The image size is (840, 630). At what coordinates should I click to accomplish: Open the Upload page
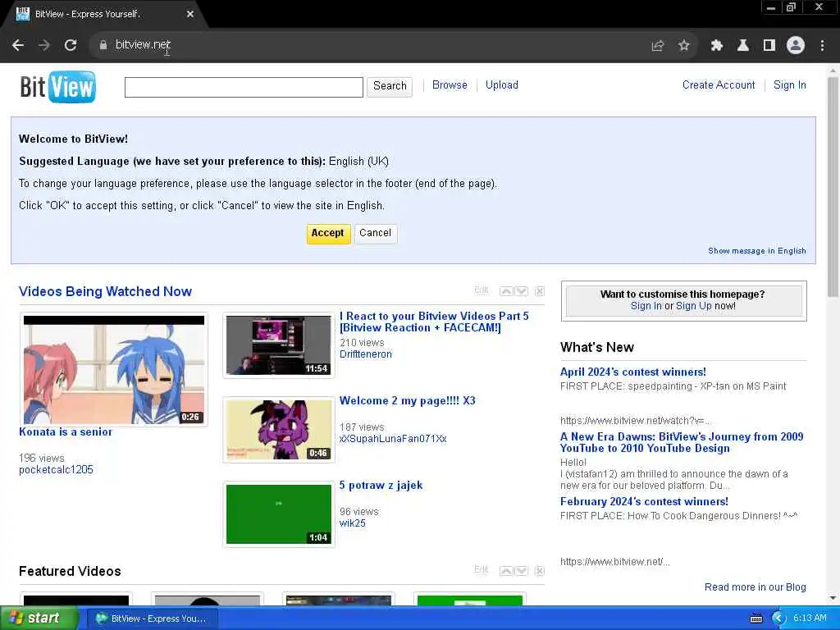[501, 85]
